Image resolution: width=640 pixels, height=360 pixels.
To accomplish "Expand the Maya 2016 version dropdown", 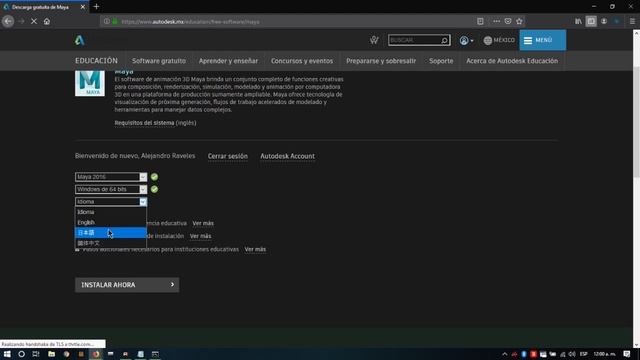I will point(111,177).
